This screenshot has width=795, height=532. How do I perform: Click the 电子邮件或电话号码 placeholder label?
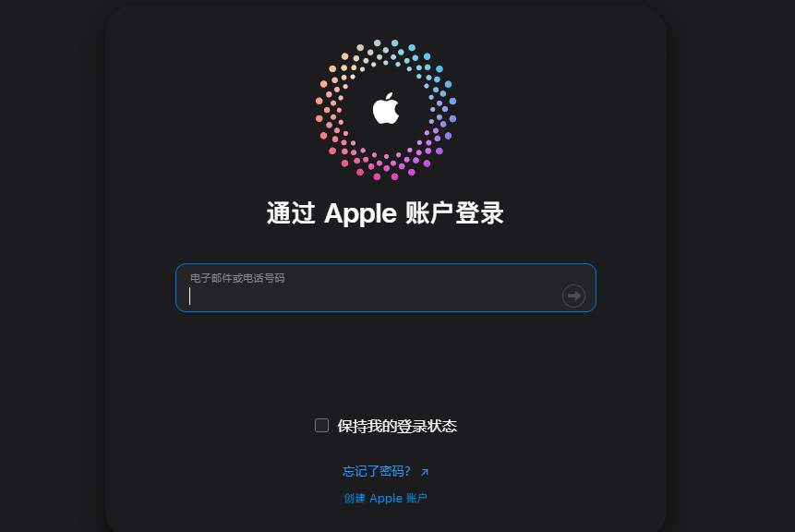coord(237,278)
